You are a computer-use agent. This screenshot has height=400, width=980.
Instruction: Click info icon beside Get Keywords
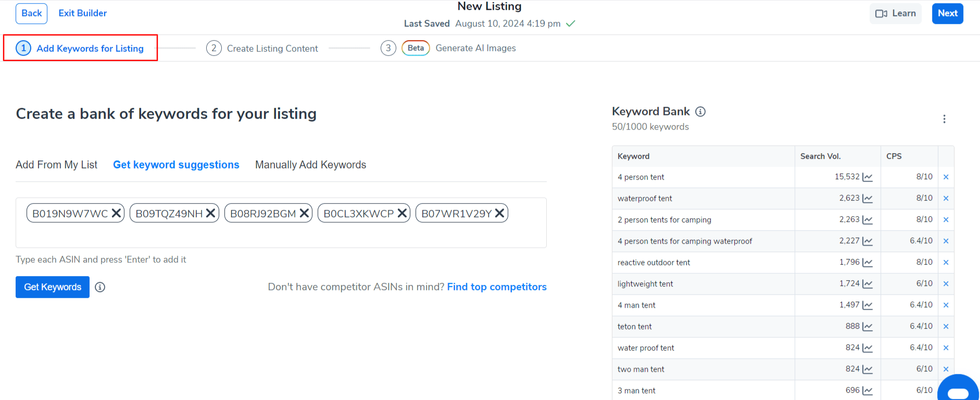pyautogui.click(x=100, y=287)
